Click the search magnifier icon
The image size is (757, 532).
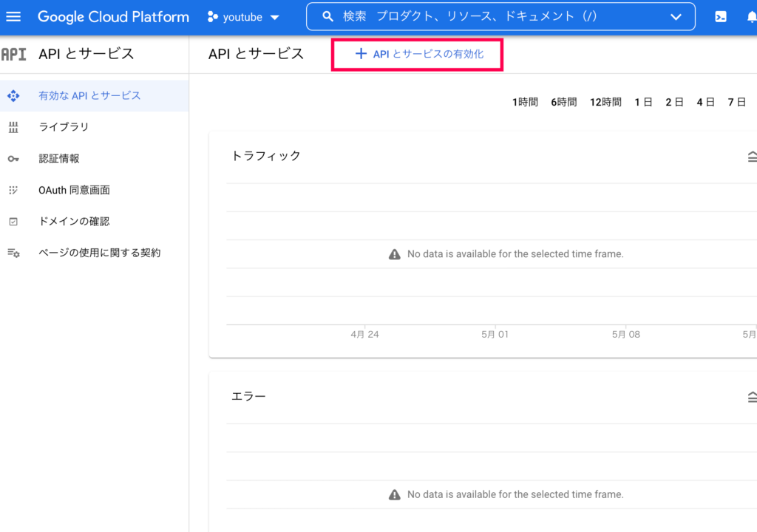click(x=327, y=17)
